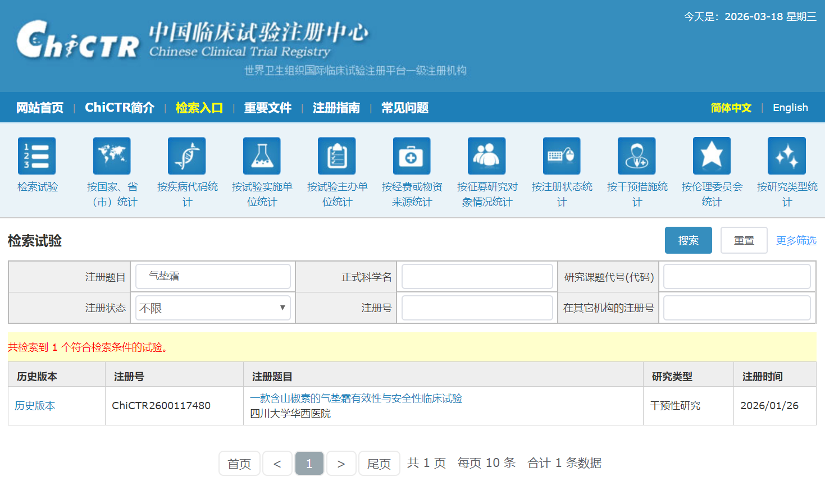The image size is (825, 504).
Task: Go to 尾页 last page
Action: point(379,464)
